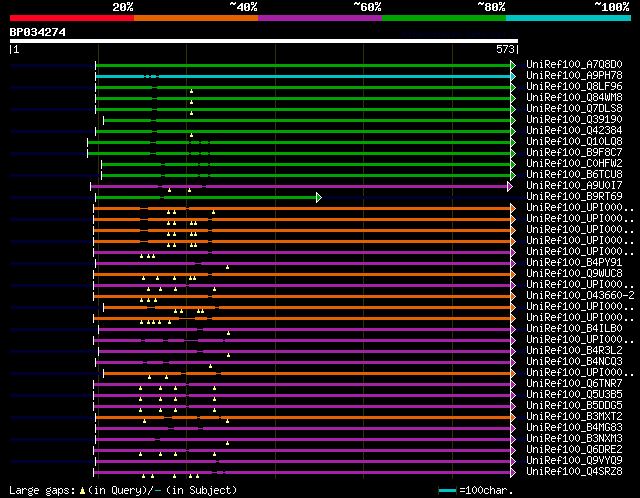
Task: Click the cyan arrowhead of UniRef100_A9PH78 row
Action: point(513,76)
